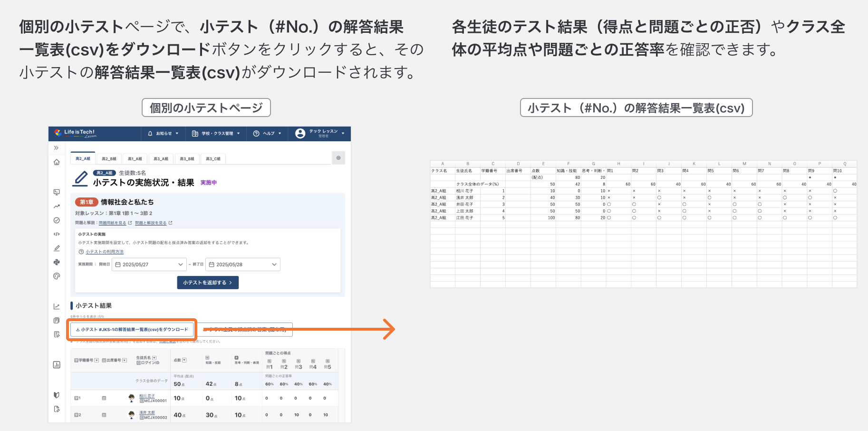Go to home via the house icon
The image size is (868, 431).
tap(57, 162)
